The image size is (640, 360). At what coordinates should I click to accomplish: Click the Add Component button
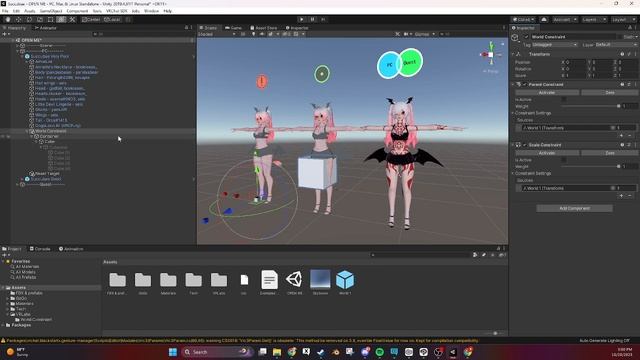pos(574,209)
